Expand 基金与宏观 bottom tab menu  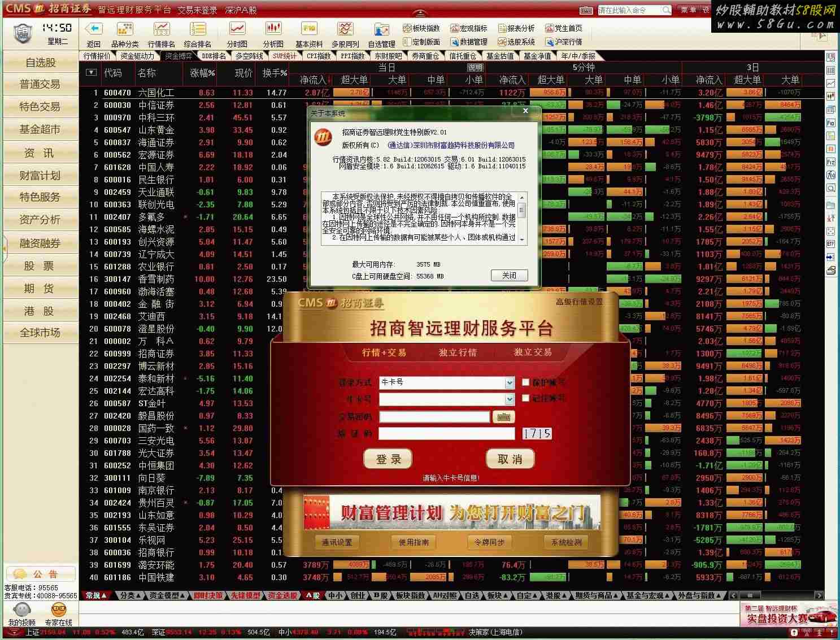tap(649, 595)
